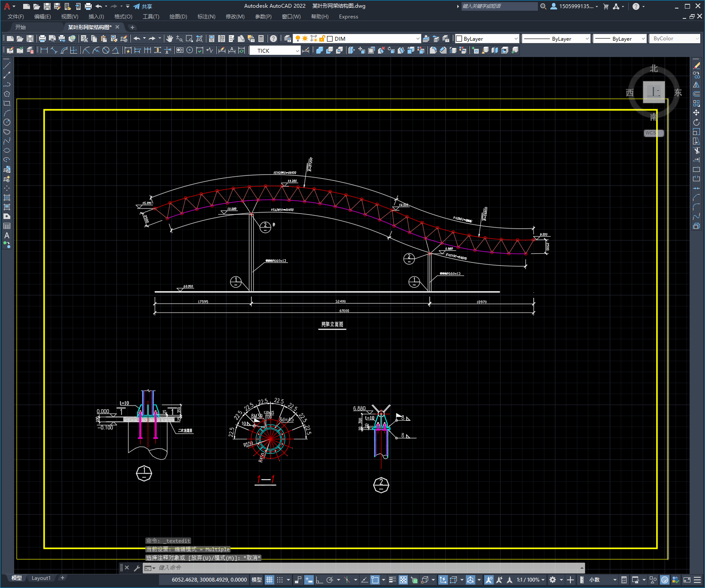Click the 上 face of the ViewCube
The image size is (705, 588).
tap(654, 92)
